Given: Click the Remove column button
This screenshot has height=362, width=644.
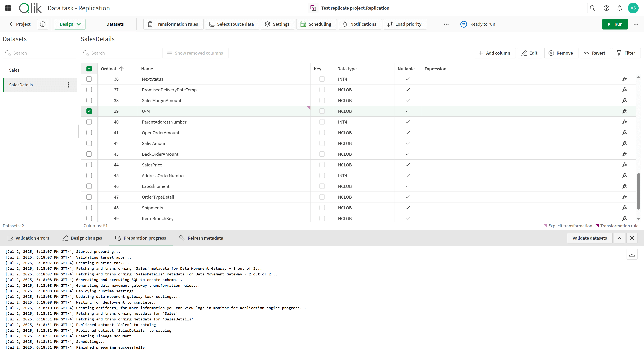Looking at the screenshot, I should [x=561, y=53].
